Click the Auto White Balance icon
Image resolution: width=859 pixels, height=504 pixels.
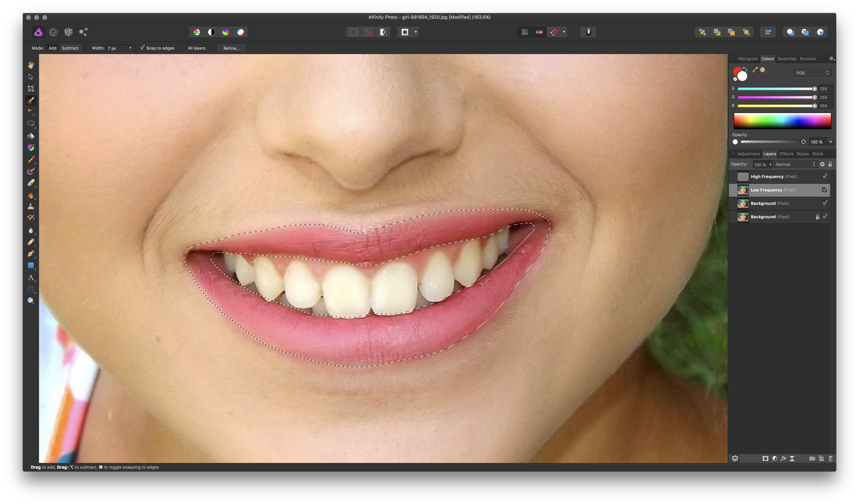241,32
